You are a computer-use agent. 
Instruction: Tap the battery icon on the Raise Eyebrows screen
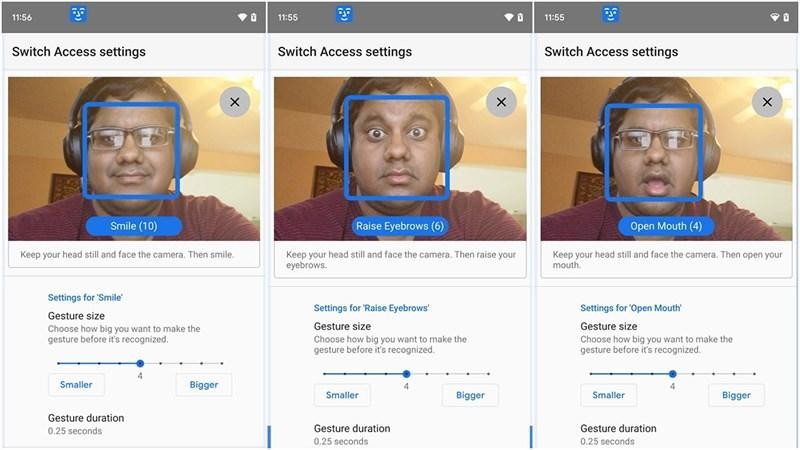(x=519, y=17)
